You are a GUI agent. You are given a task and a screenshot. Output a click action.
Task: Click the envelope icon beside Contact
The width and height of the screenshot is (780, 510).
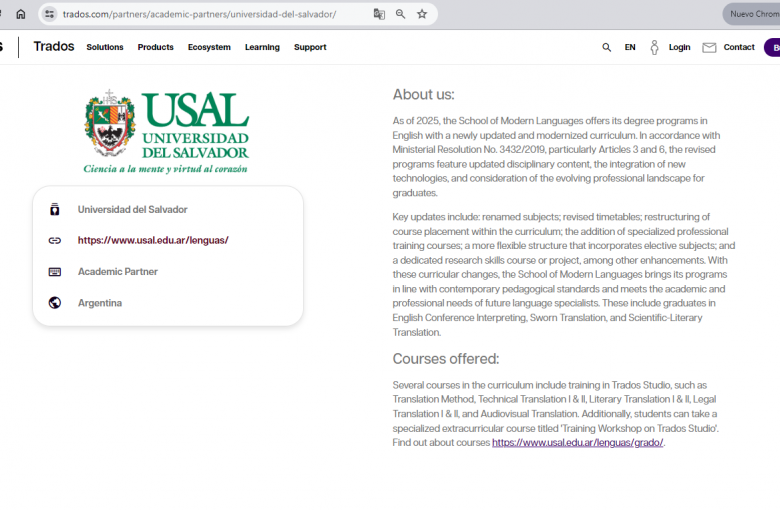coord(709,47)
